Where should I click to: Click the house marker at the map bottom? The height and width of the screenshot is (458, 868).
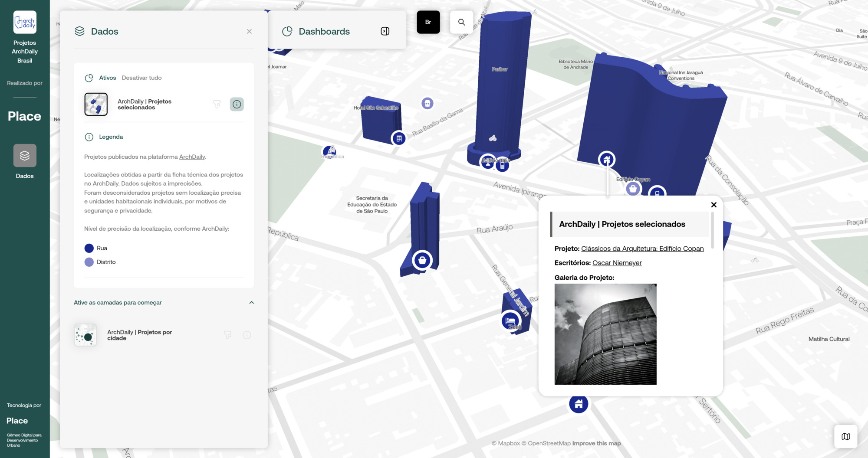[x=579, y=403]
